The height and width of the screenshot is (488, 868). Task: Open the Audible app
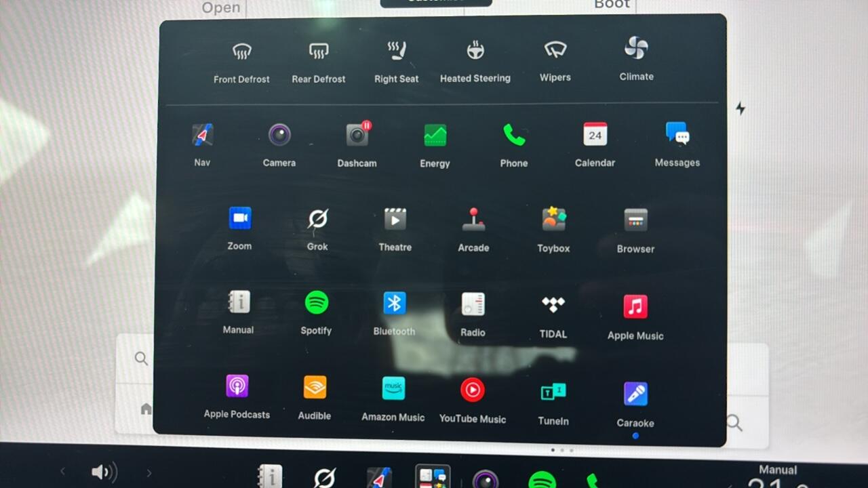315,398
